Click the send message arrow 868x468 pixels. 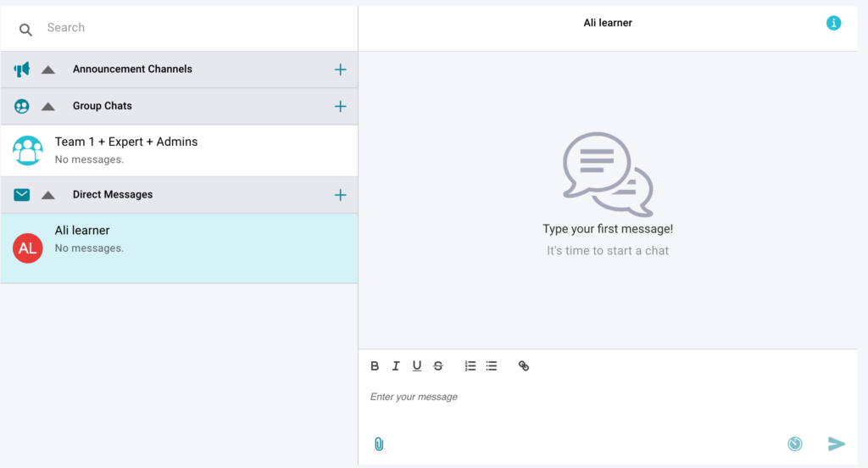coord(837,443)
